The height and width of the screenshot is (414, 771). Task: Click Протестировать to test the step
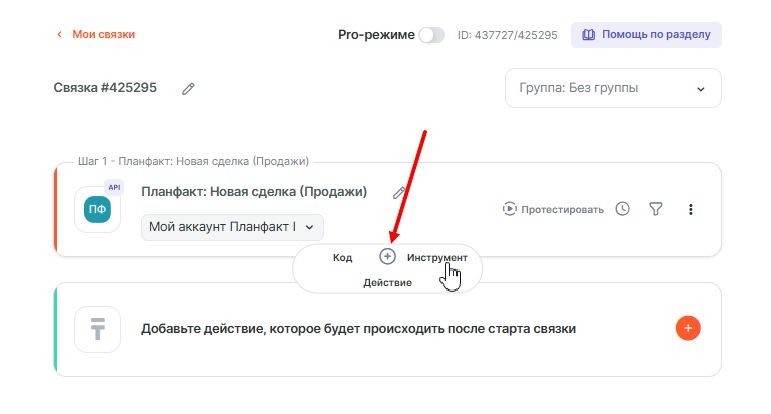pyautogui.click(x=553, y=209)
